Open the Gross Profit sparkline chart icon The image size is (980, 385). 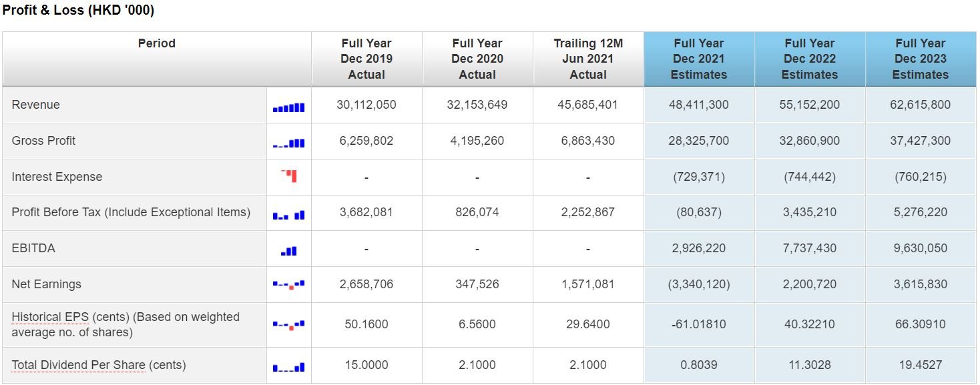coord(288,143)
